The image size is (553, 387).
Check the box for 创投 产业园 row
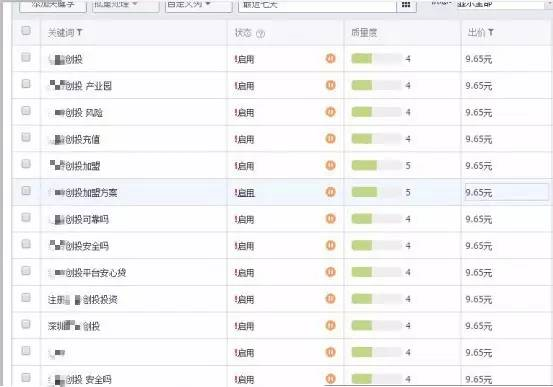coord(26,84)
